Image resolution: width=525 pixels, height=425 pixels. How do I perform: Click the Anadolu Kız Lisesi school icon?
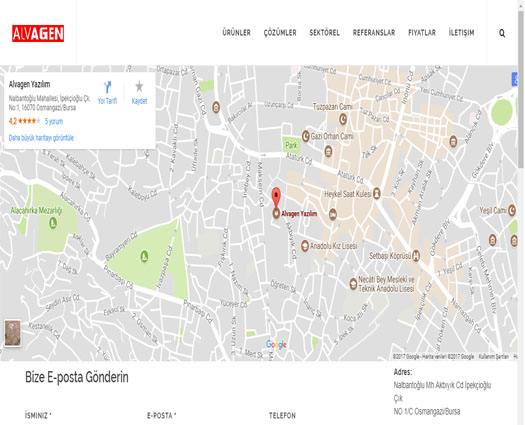[x=304, y=246]
